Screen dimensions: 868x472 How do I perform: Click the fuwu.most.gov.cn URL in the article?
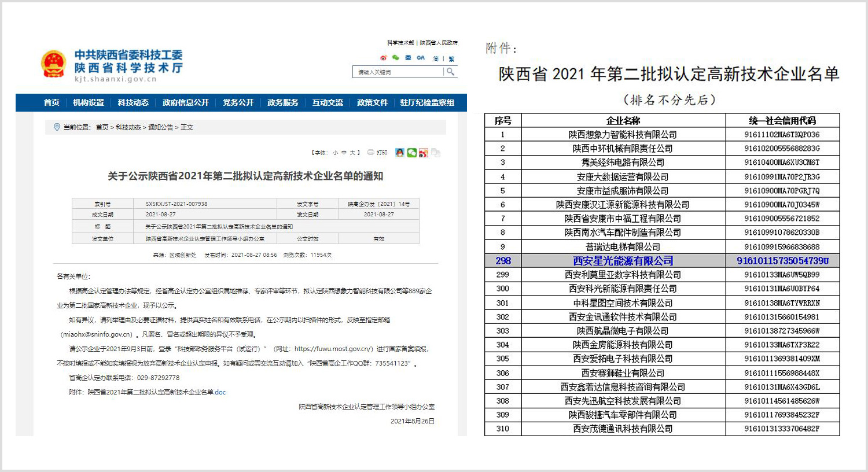pyautogui.click(x=334, y=349)
